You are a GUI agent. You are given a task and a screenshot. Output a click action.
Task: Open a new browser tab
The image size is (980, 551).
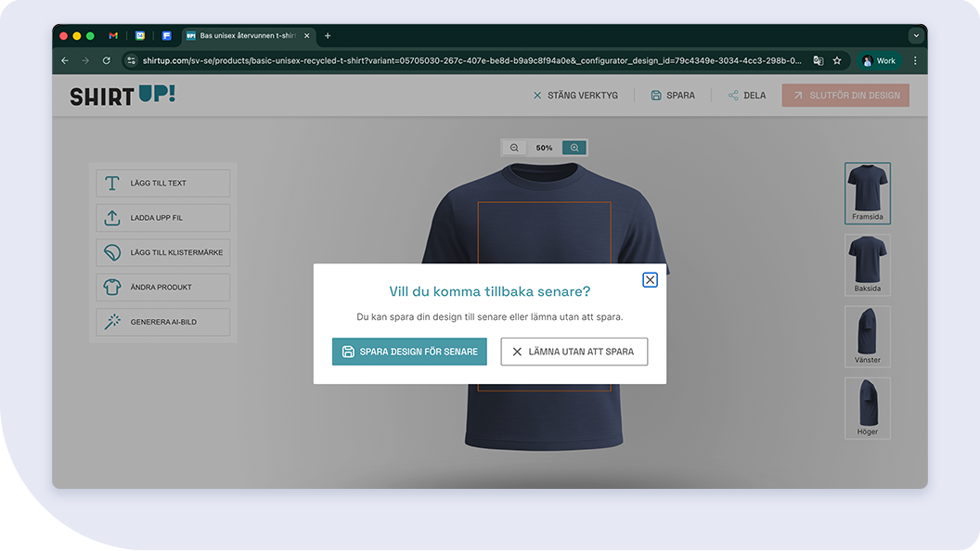(x=328, y=35)
